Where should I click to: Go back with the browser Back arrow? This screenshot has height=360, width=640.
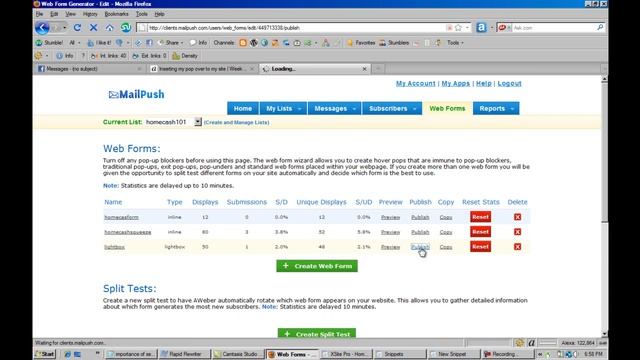[x=42, y=28]
